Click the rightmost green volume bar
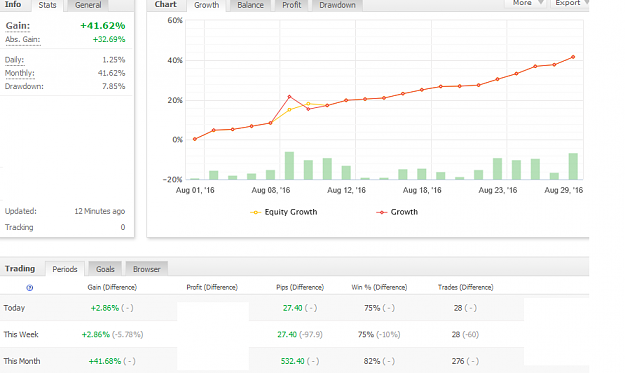This screenshot has height=373, width=625. [573, 166]
